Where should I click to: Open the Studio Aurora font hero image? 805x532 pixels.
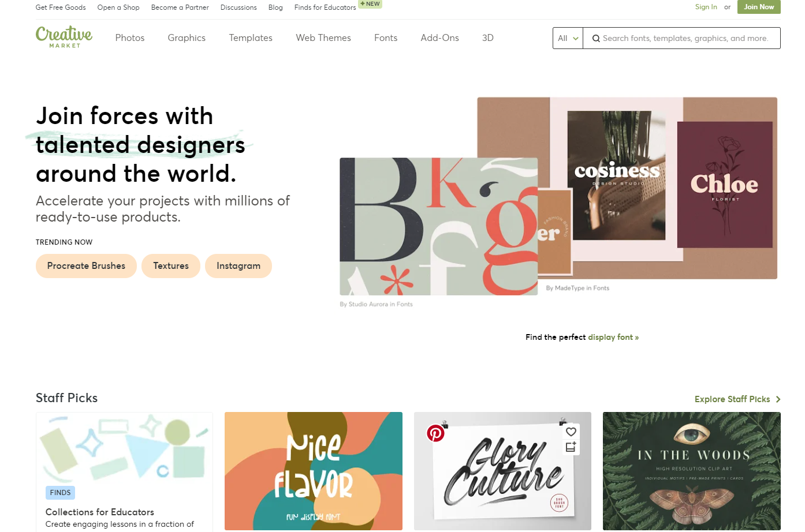[x=439, y=227]
